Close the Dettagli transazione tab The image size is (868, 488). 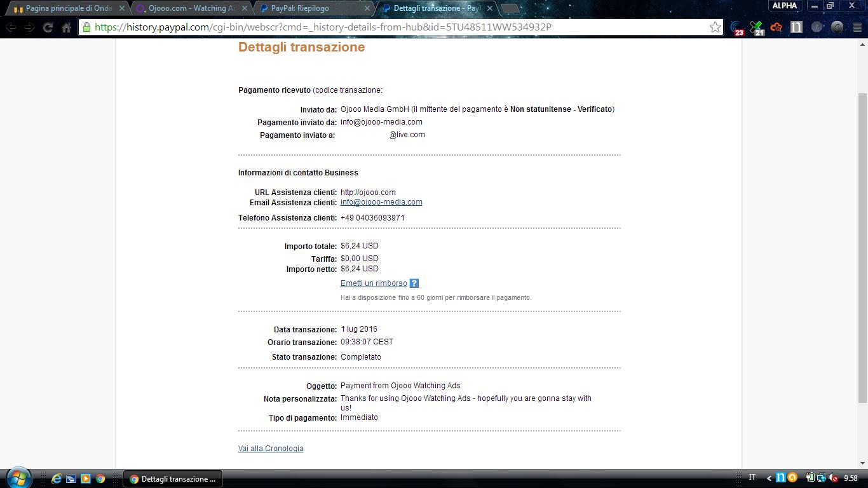click(x=491, y=8)
